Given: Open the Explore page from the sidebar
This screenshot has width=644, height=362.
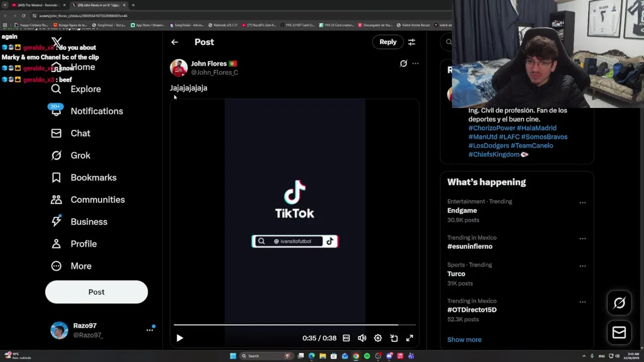Looking at the screenshot, I should tap(76, 89).
